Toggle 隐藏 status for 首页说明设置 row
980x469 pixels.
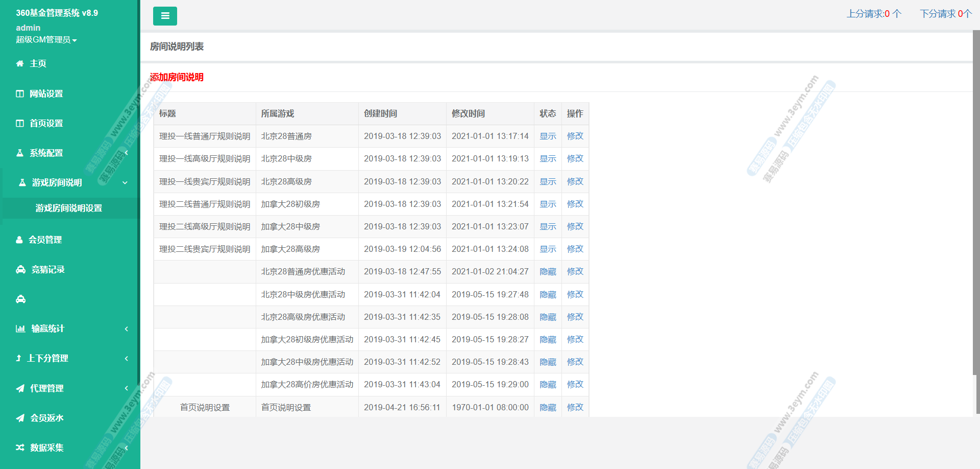[x=548, y=408]
